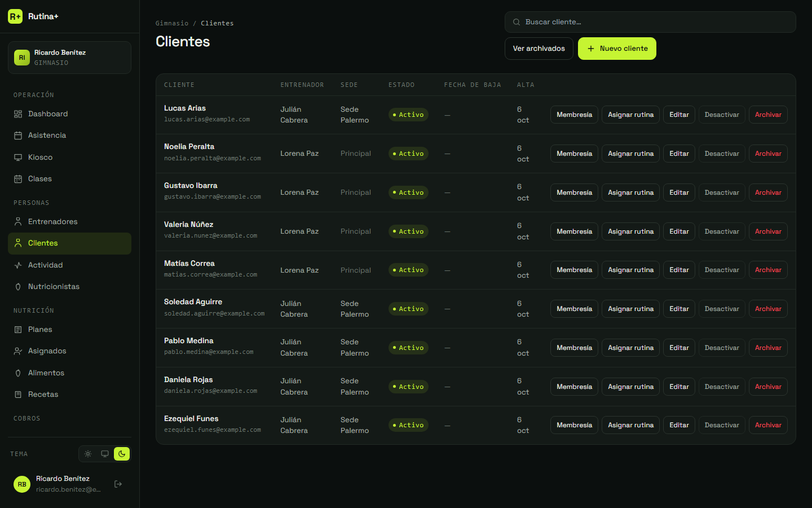Image resolution: width=812 pixels, height=508 pixels.
Task: Click the Rutina+ logo icon
Action: coord(15,16)
